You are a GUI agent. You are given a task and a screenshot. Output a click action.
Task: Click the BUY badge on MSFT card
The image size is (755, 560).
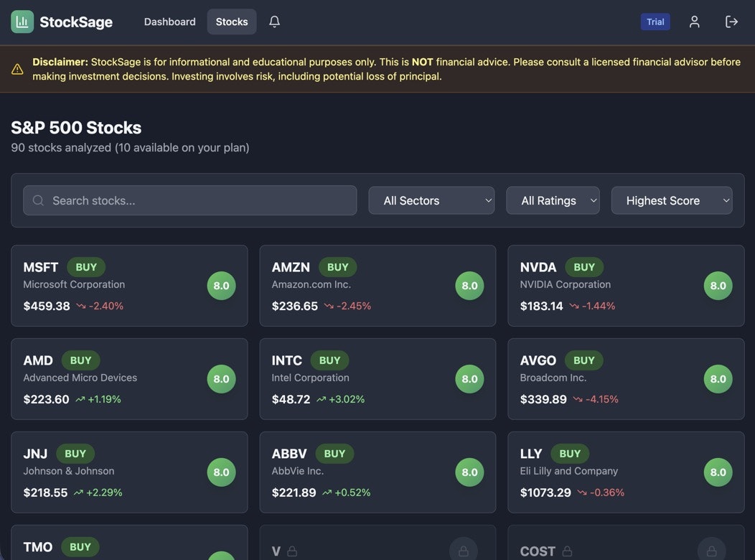click(x=86, y=267)
